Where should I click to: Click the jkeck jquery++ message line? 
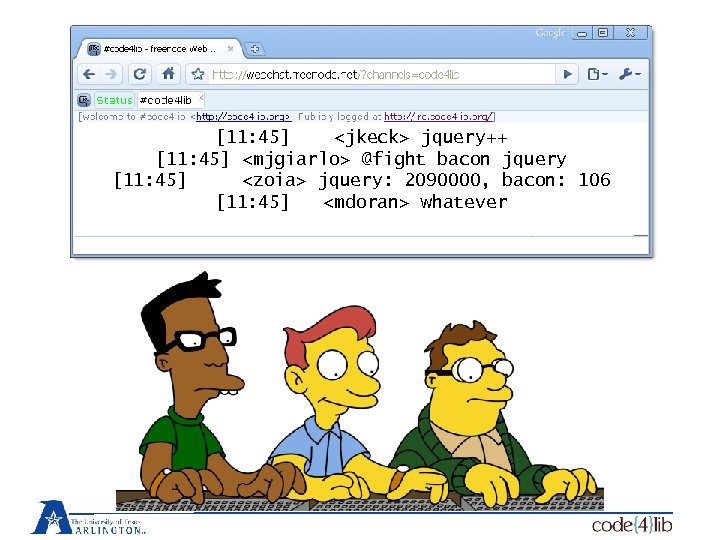[x=362, y=137]
